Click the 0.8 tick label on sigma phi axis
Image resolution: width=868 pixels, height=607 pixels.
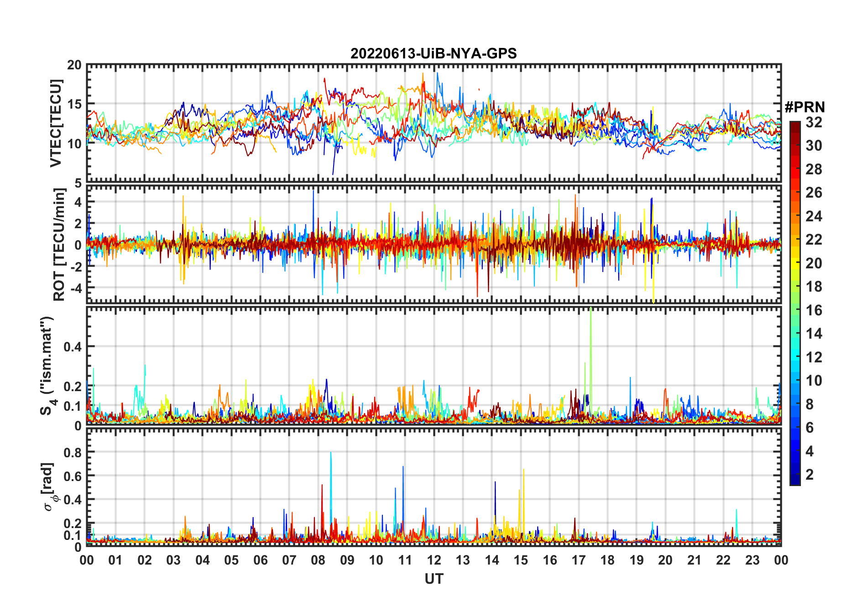(x=73, y=452)
